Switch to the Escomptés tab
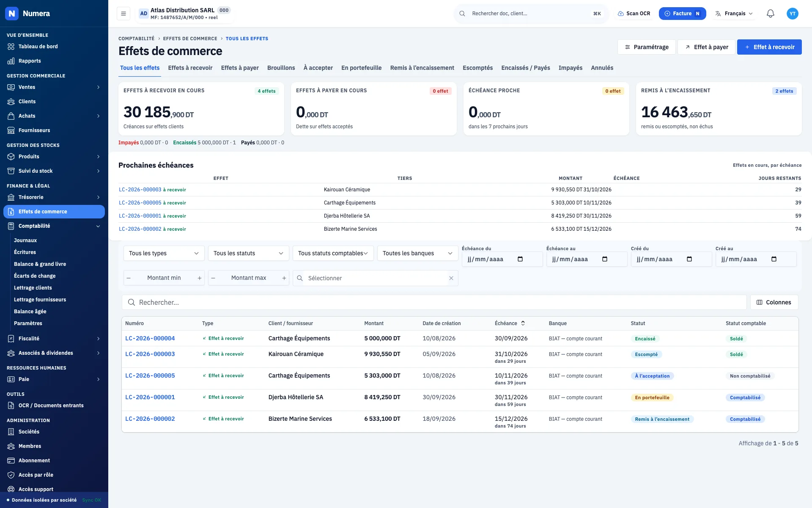Viewport: 812px width, 508px height. (478, 68)
